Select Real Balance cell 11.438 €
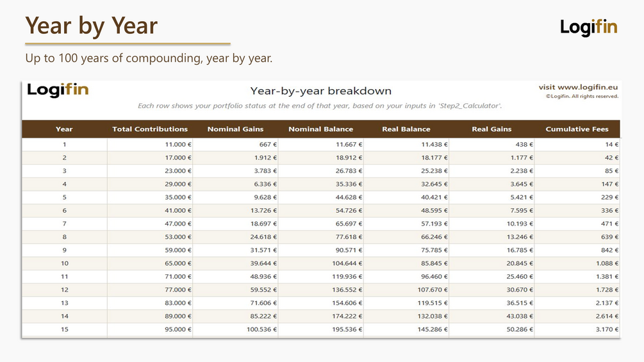The width and height of the screenshot is (644, 362). 406,144
